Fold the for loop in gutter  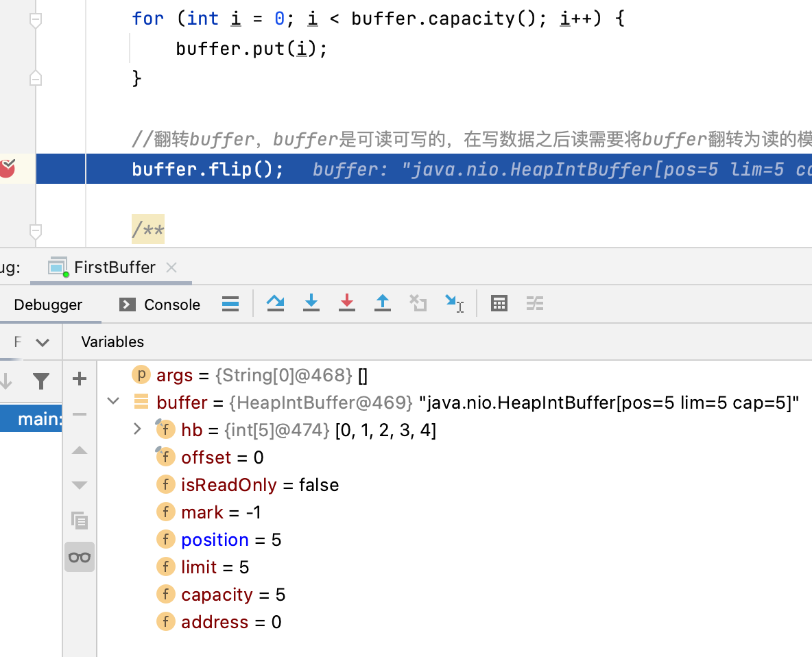[35, 20]
